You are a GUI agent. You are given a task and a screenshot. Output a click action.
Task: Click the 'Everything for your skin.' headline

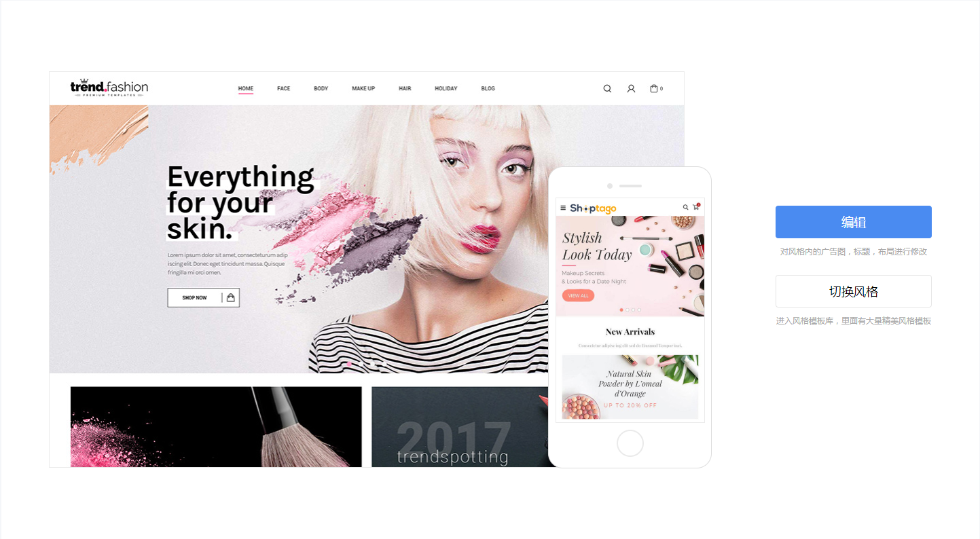(x=241, y=203)
